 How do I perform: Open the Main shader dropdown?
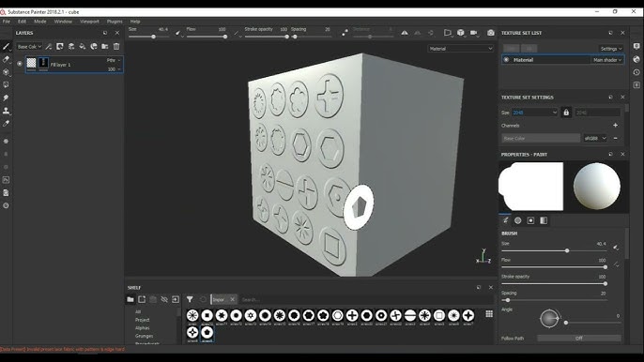[x=607, y=60]
